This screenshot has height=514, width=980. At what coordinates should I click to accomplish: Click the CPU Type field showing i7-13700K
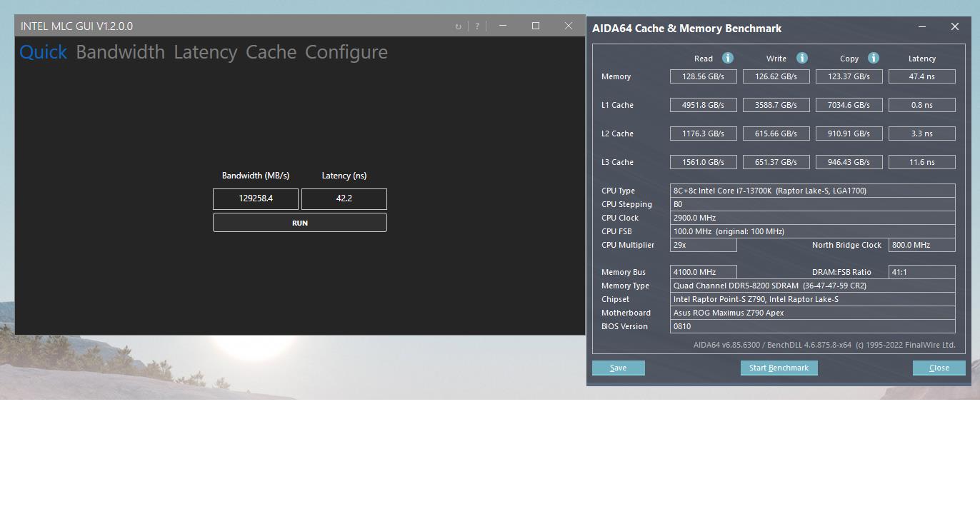[x=813, y=191]
